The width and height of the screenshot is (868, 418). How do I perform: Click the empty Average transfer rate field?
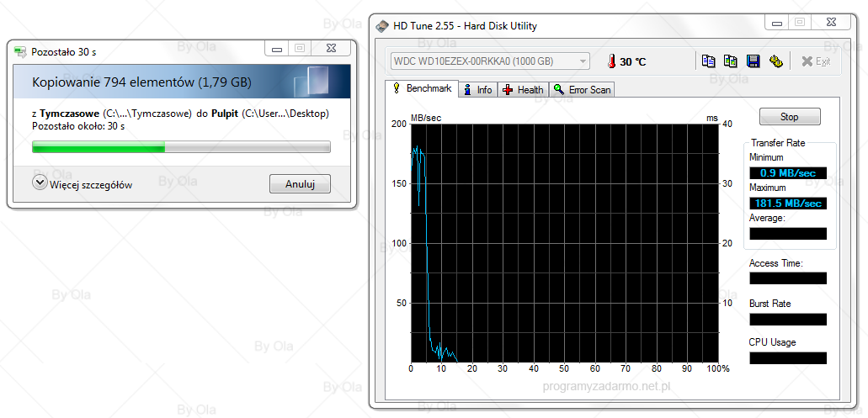click(788, 234)
